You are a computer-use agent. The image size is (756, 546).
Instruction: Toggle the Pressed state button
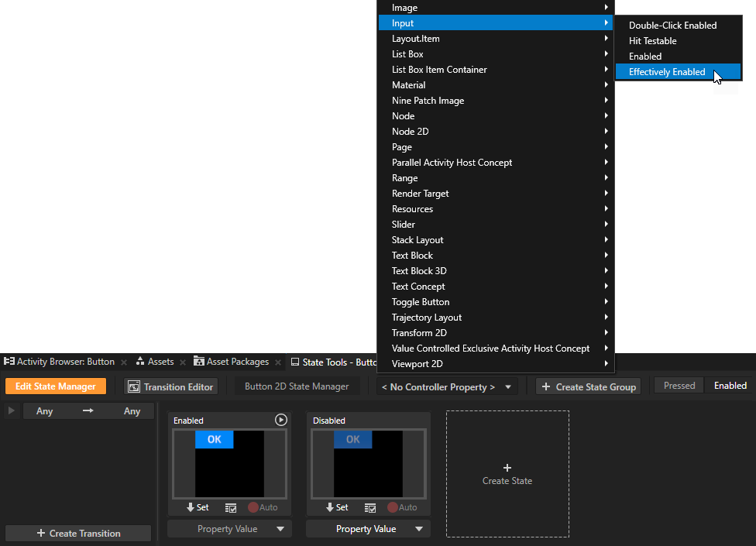click(679, 385)
